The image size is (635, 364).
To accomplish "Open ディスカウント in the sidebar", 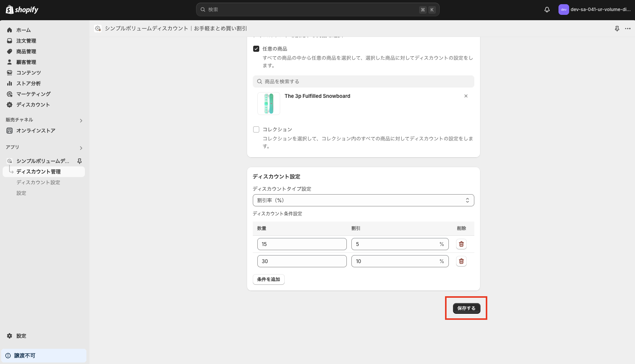I will pyautogui.click(x=33, y=105).
